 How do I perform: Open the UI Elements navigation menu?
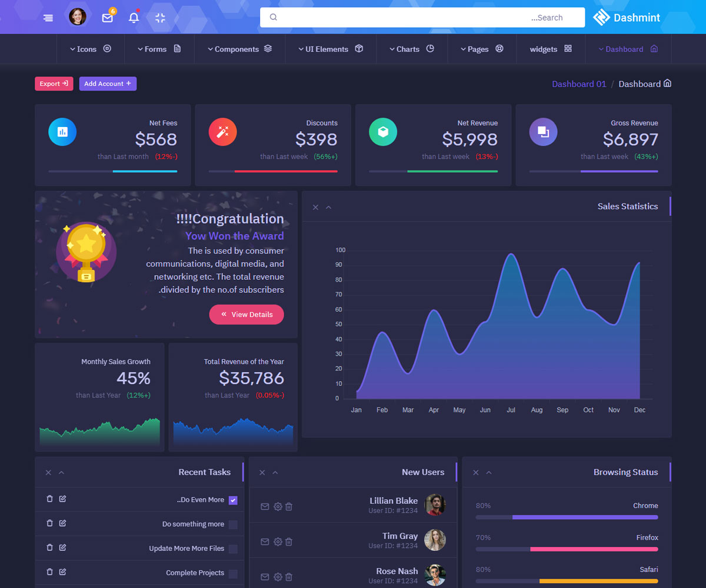[330, 49]
